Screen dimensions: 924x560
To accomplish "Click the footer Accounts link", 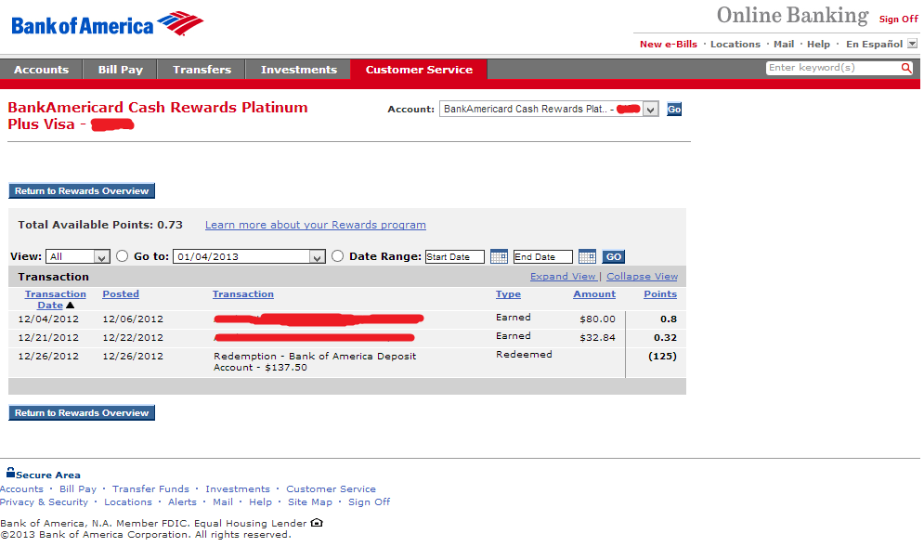I will 21,488.
